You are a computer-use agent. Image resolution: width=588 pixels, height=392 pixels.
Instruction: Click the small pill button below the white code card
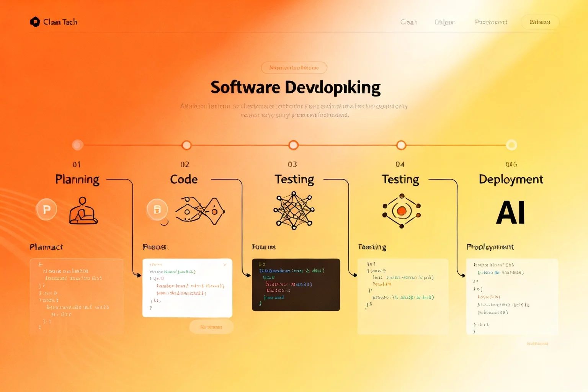click(x=211, y=327)
